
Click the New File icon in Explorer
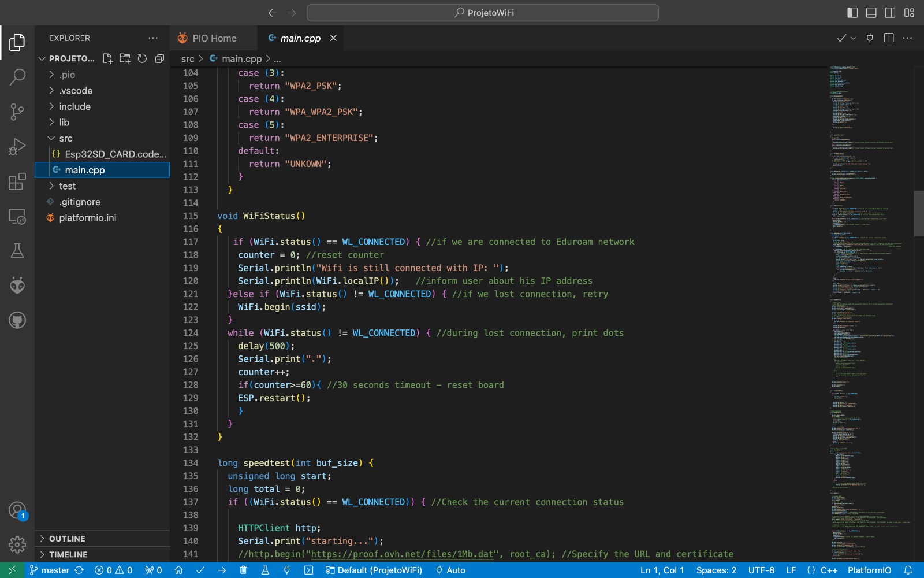tap(107, 58)
